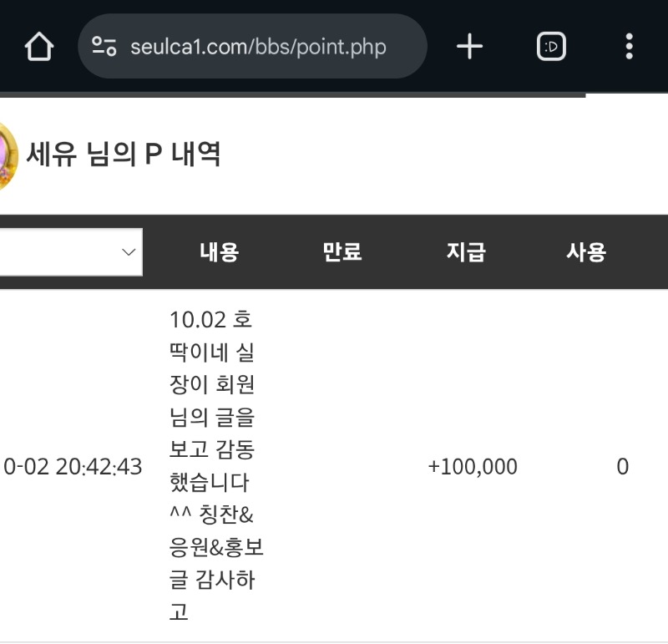Screen dimensions: 668x644
Task: Select the 사용 column header
Action: coord(586,252)
